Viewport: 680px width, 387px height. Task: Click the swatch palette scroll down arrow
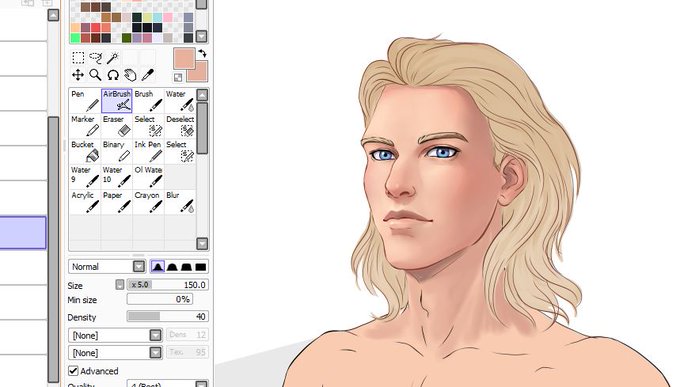tap(201, 36)
